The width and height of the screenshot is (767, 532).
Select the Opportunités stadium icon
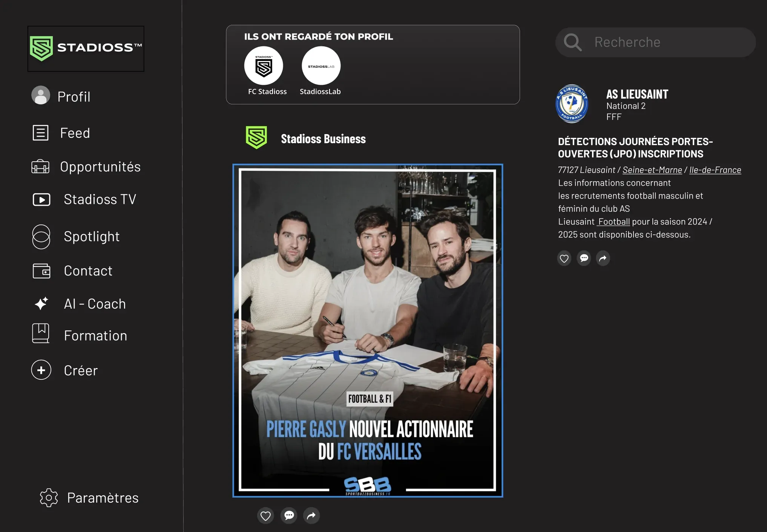(40, 167)
